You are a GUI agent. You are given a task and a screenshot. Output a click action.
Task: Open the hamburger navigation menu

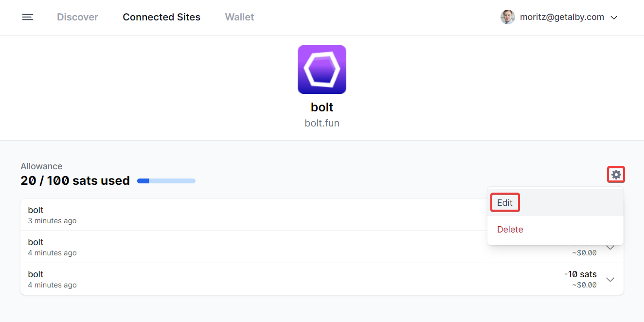pyautogui.click(x=28, y=18)
